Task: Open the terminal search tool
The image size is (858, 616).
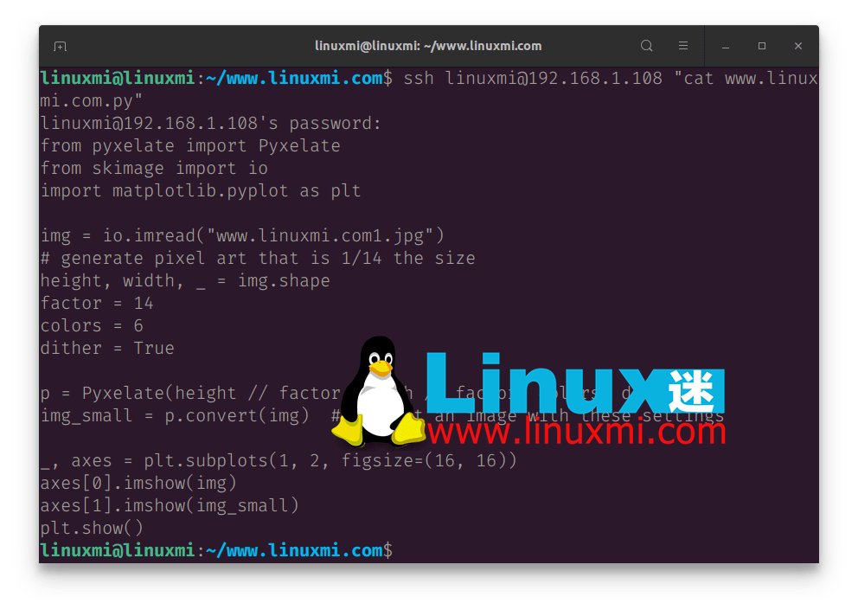Action: coord(646,46)
